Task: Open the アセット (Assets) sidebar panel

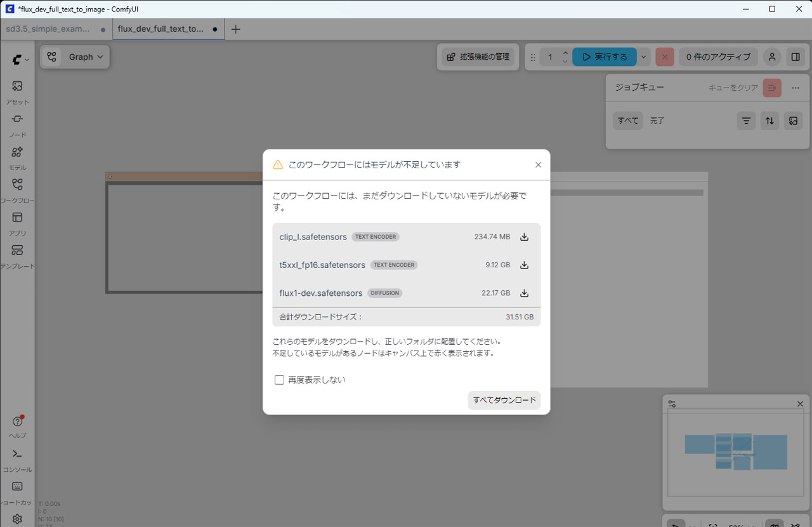Action: [x=17, y=91]
